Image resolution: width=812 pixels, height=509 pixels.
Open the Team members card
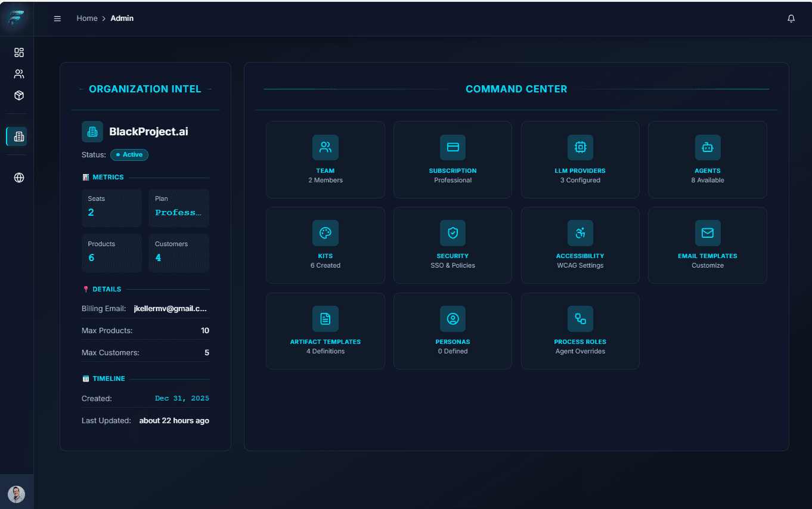click(x=326, y=160)
